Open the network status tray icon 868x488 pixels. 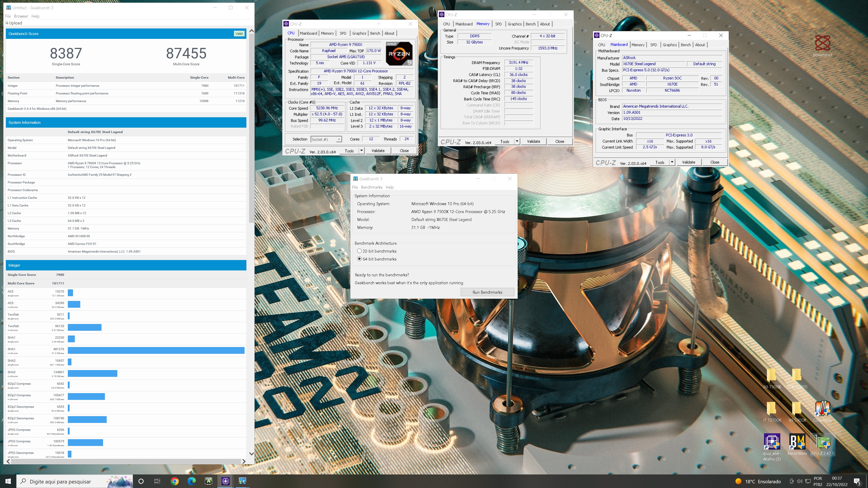[x=808, y=481]
